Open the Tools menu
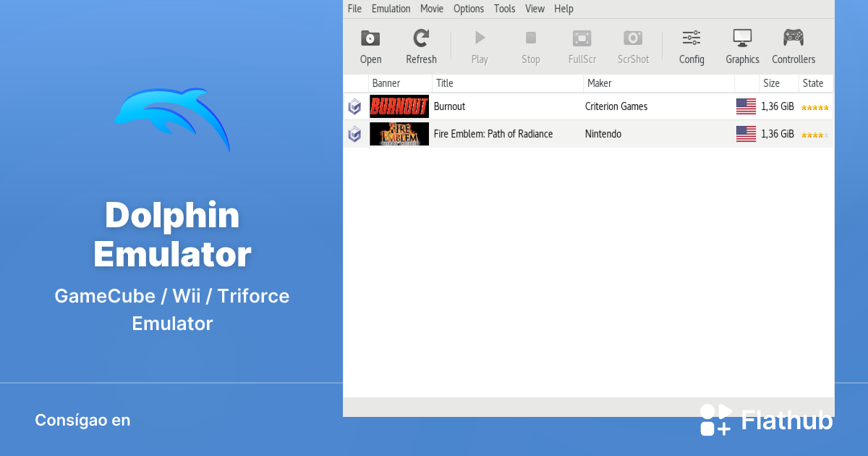Image resolution: width=868 pixels, height=456 pixels. pos(505,9)
